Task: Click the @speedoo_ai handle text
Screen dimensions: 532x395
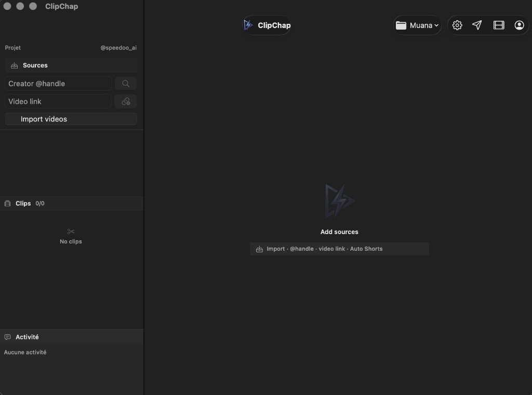Action: 118,48
